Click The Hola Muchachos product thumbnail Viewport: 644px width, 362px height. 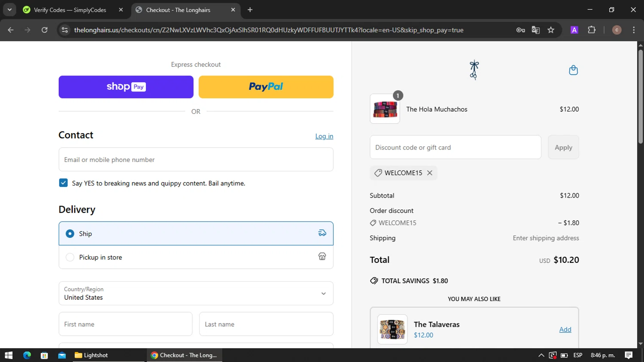click(385, 109)
